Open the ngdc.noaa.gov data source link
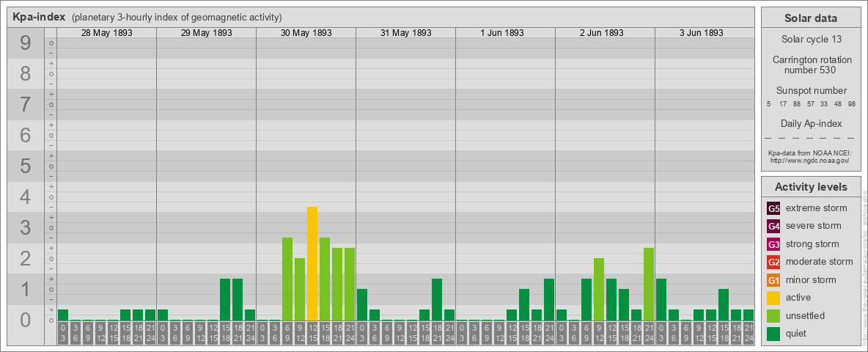 click(809, 160)
